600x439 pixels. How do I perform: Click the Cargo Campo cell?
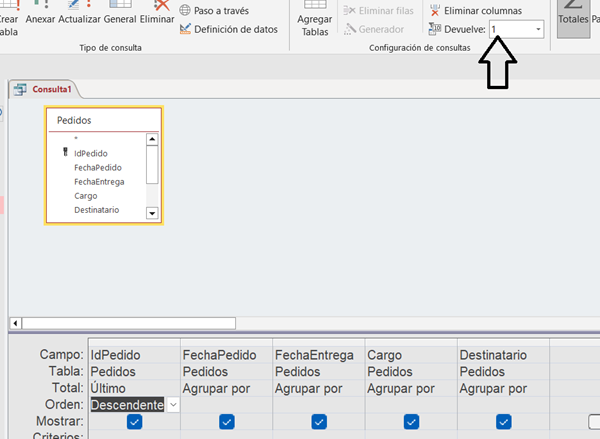(x=411, y=355)
